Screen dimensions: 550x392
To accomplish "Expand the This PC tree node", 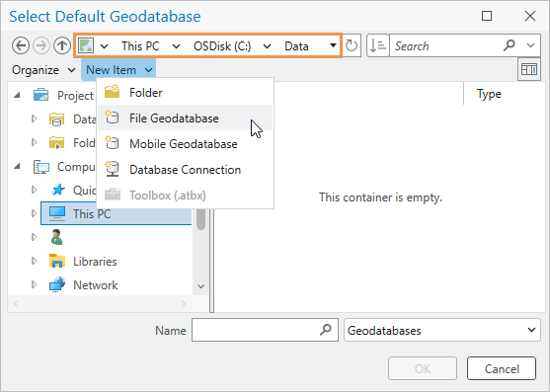I will coord(34,213).
